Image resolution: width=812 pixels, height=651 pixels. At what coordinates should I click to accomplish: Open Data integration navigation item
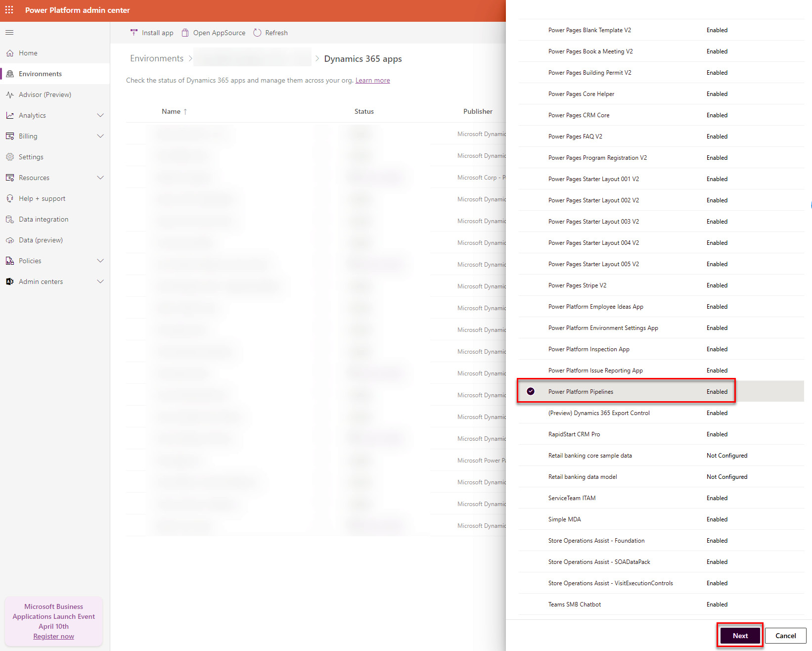point(55,219)
